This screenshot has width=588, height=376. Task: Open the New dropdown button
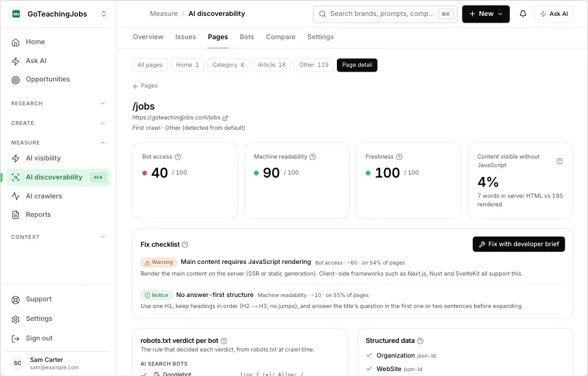pyautogui.click(x=486, y=14)
